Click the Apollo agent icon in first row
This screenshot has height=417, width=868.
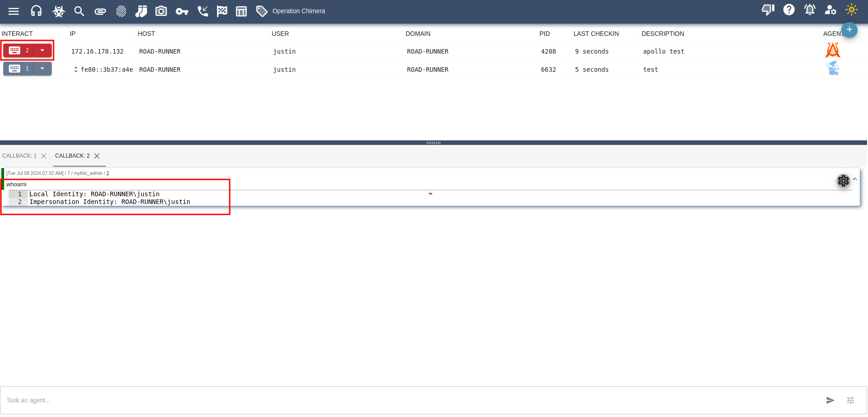pos(833,50)
